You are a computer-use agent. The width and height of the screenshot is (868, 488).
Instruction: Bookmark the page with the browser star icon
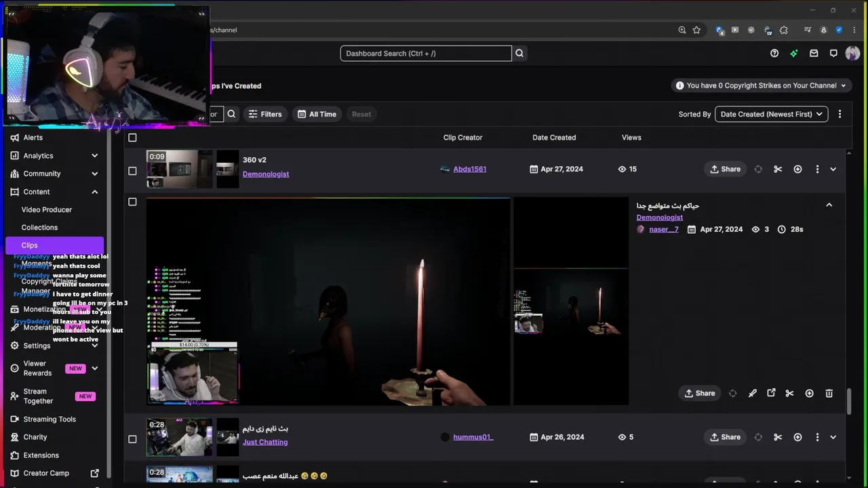coord(696,30)
